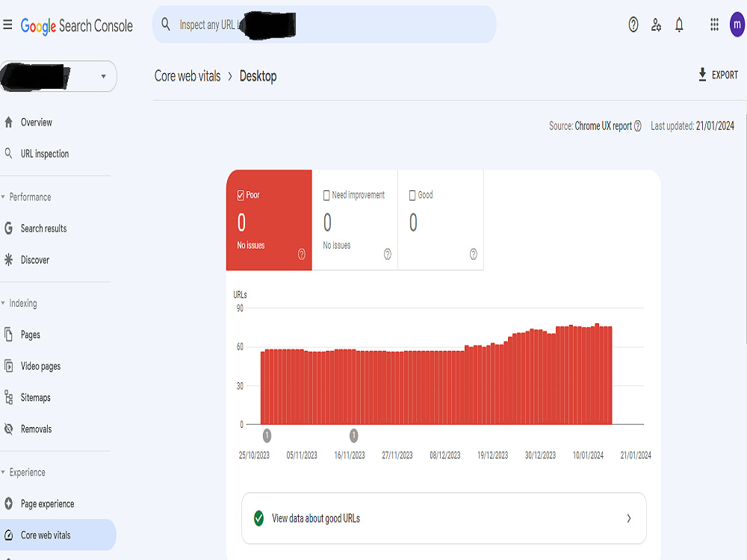The height and width of the screenshot is (560, 747).
Task: Click the Inspect any URL search field
Action: (324, 25)
